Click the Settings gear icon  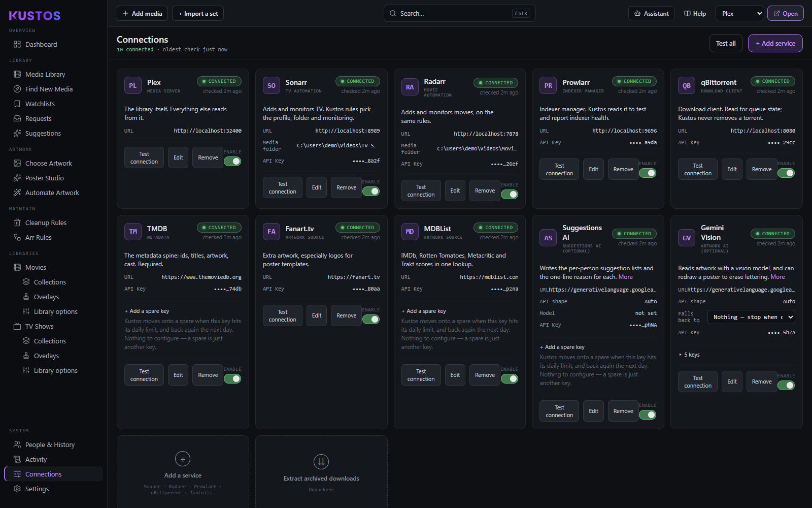point(17,489)
